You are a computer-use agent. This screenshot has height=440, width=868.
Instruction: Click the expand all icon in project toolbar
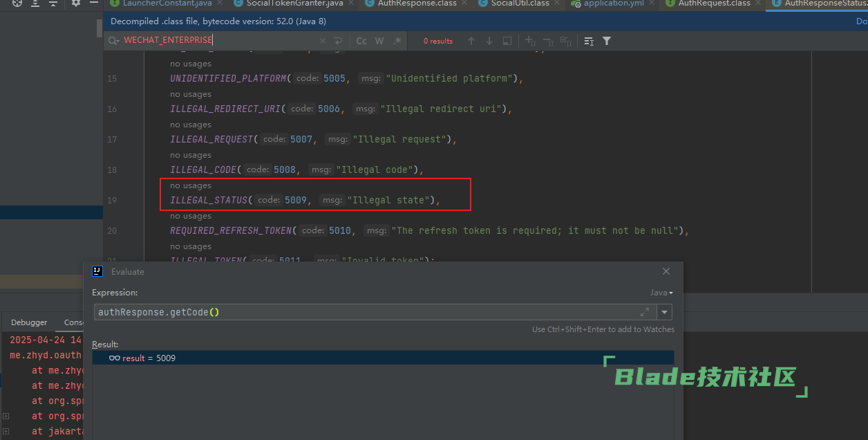tap(35, 3)
